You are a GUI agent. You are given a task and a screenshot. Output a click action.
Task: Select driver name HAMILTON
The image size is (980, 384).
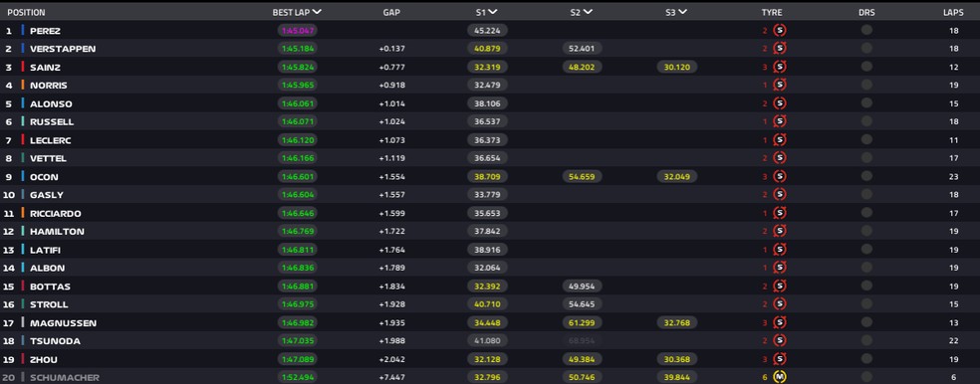(57, 232)
